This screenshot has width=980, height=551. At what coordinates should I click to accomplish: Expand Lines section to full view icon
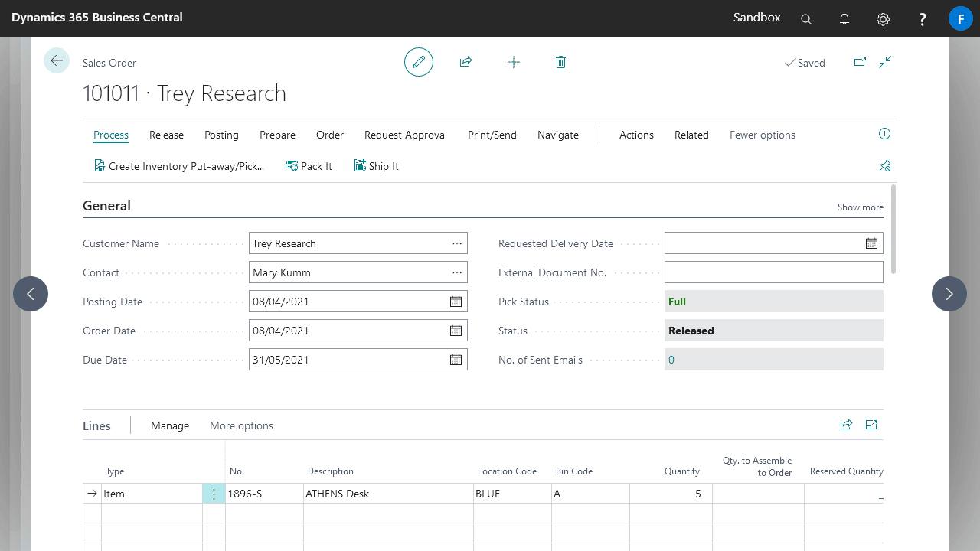871,425
